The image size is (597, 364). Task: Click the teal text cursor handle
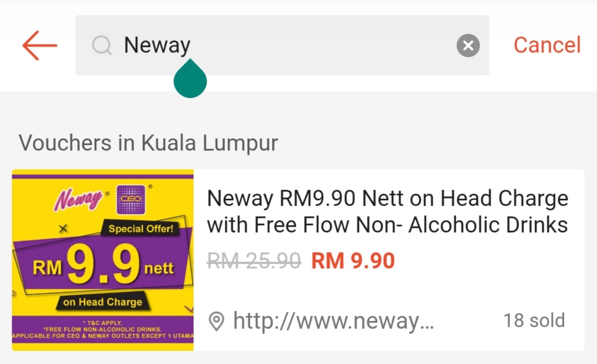pos(190,79)
